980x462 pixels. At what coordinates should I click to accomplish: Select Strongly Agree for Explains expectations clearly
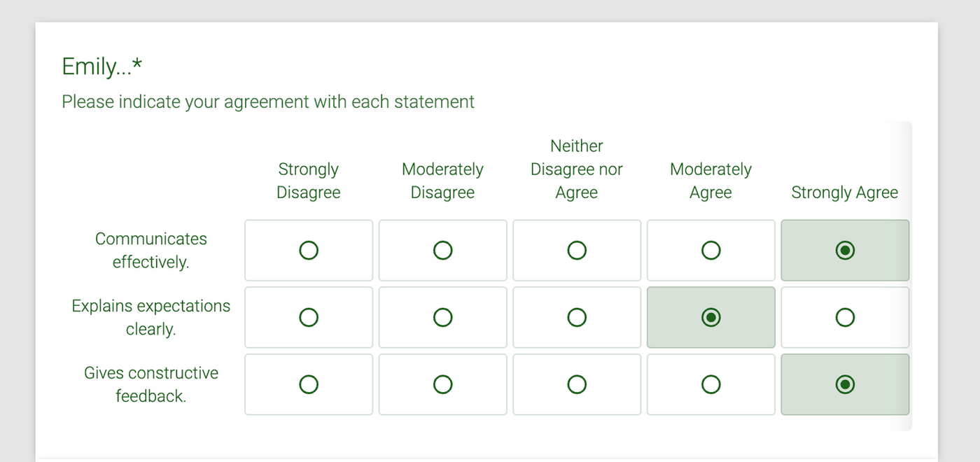tap(845, 317)
